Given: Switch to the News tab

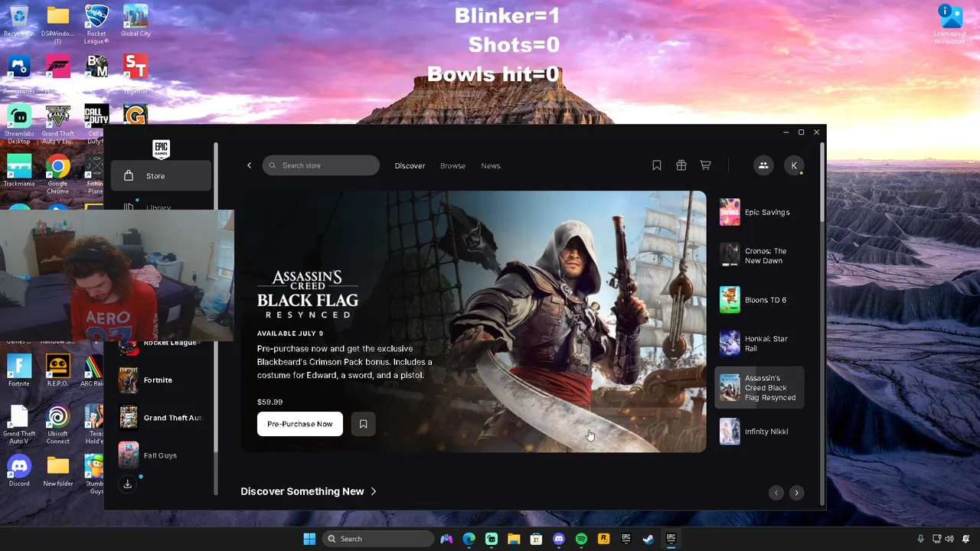Looking at the screenshot, I should tap(491, 165).
